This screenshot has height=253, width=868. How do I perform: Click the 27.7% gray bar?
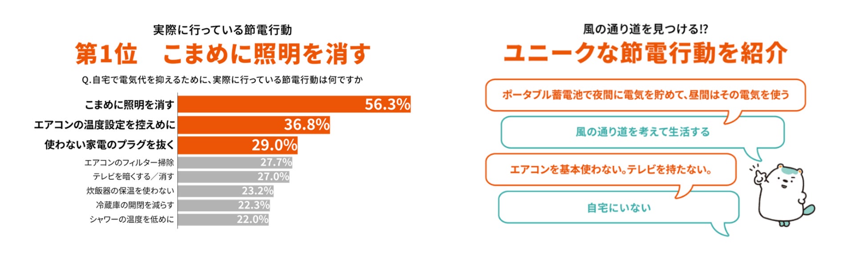(x=235, y=162)
